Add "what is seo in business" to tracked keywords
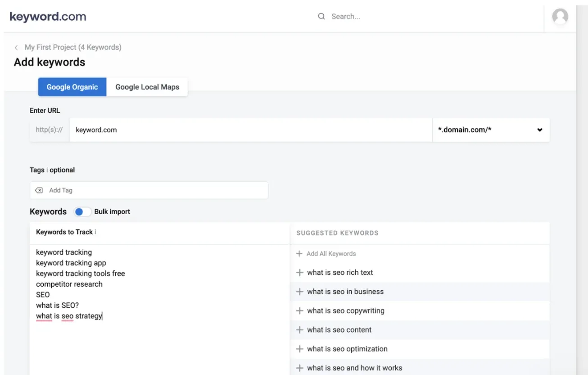 pos(345,292)
